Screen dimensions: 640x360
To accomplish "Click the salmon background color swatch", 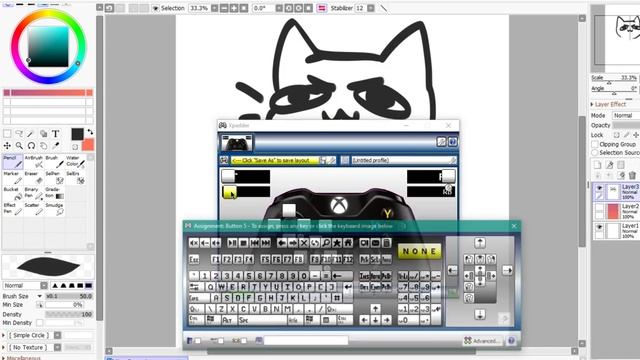I will coord(88,144).
